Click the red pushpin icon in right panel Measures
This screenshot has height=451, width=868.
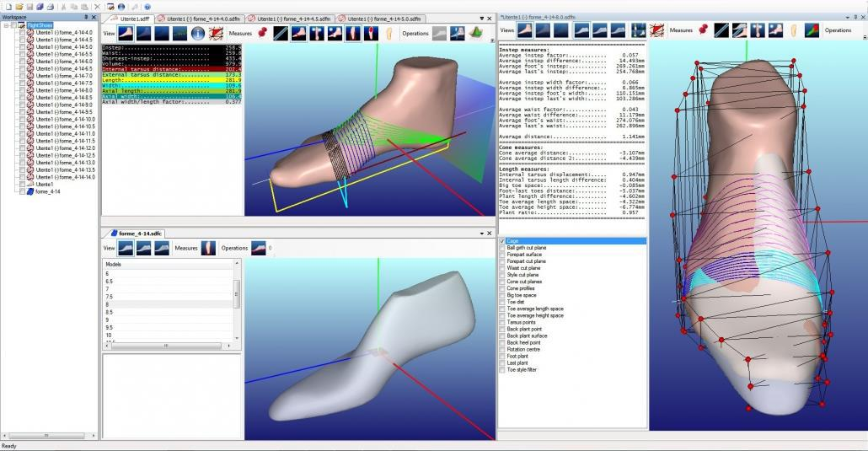703,30
